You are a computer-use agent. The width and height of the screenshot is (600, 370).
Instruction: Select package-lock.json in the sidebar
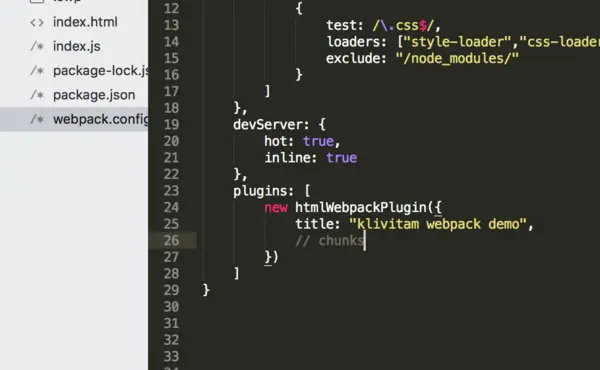pos(100,71)
